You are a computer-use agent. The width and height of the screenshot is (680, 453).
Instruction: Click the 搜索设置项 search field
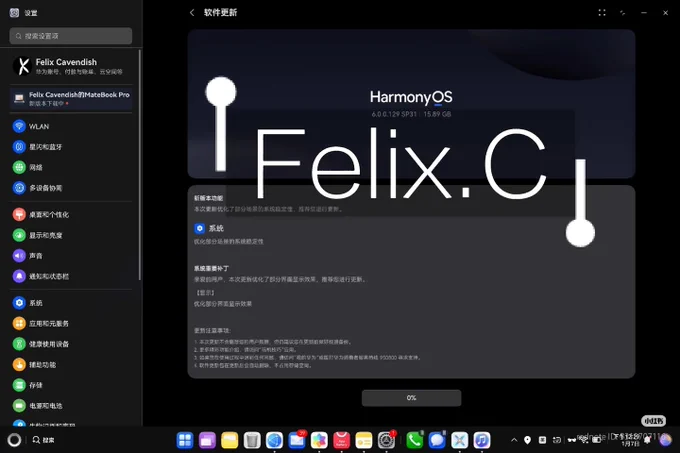click(71, 36)
